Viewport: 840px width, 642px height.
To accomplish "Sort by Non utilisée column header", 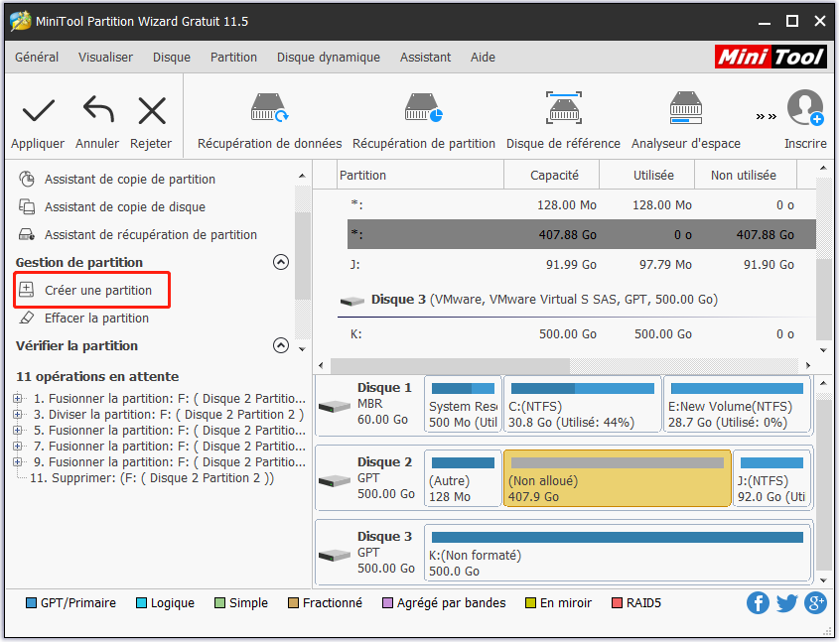I will tap(746, 175).
